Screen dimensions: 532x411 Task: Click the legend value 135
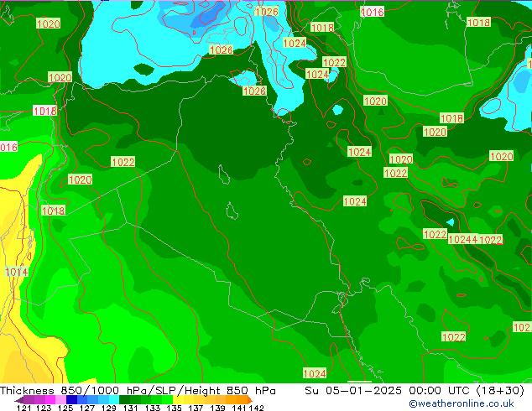click(174, 408)
